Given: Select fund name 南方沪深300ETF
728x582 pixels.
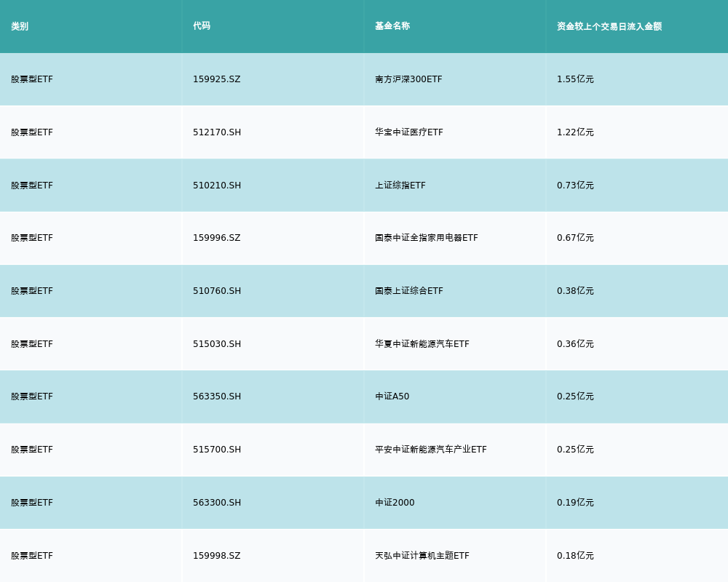Looking at the screenshot, I should [408, 79].
